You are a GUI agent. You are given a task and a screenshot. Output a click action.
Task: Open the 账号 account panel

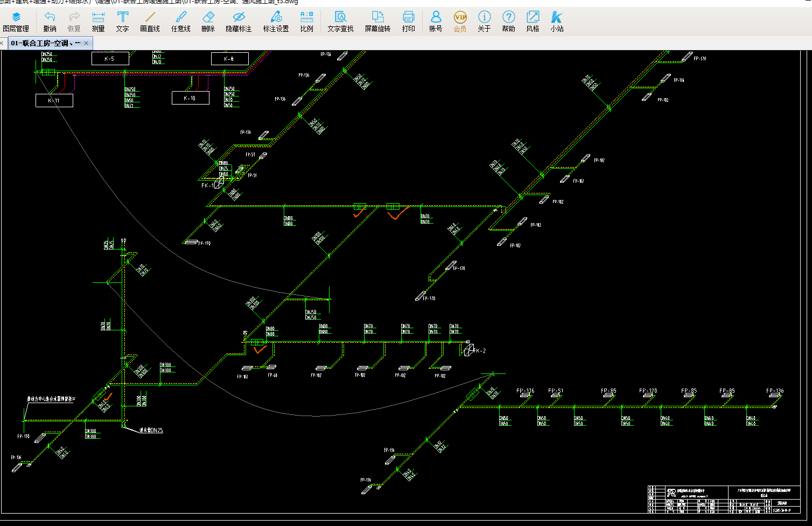pos(436,22)
